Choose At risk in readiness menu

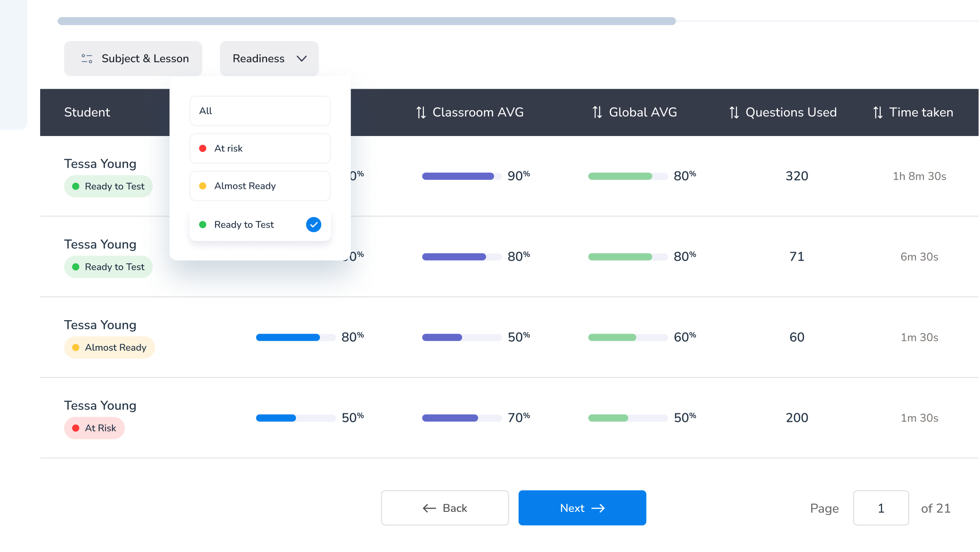260,149
